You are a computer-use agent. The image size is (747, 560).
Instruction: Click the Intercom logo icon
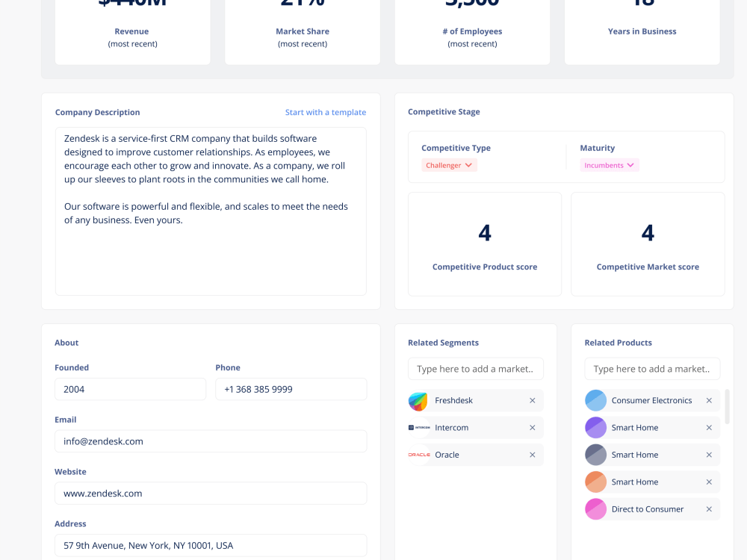click(419, 428)
